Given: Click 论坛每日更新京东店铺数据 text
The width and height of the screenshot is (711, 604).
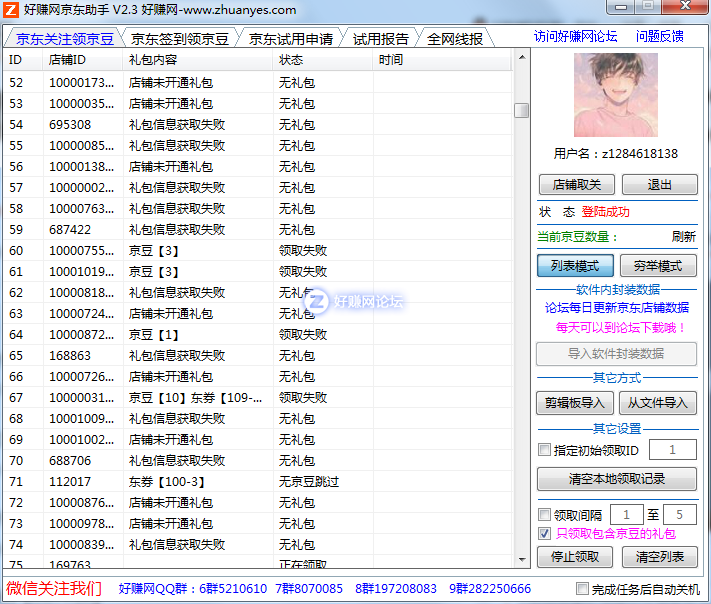Looking at the screenshot, I should [x=617, y=308].
